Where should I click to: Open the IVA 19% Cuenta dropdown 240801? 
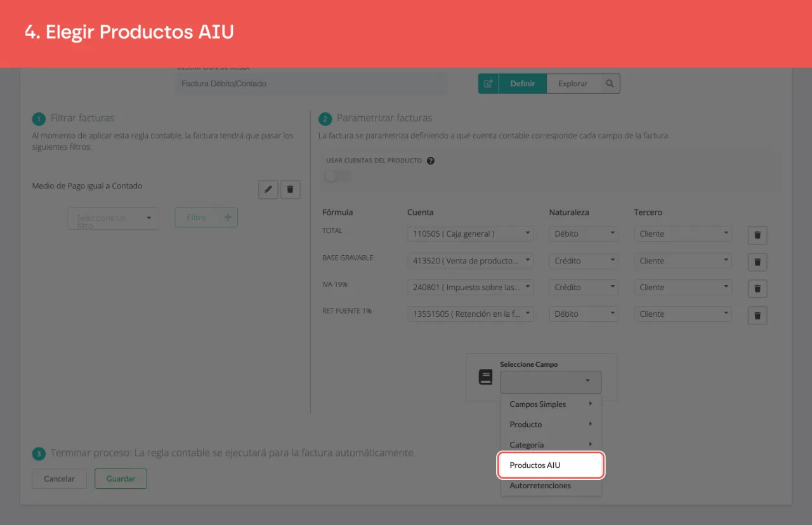[471, 287]
